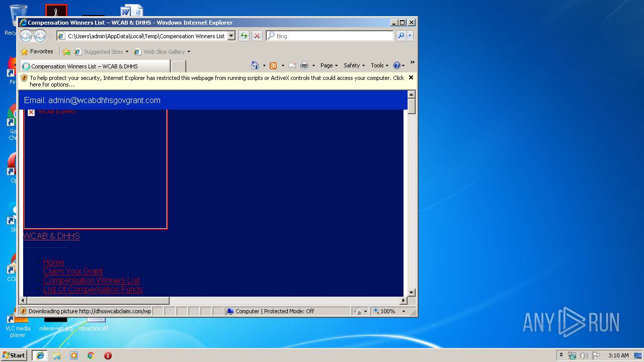The width and height of the screenshot is (644, 362).
Task: Click the Add to Favorites Bar icon
Action: 66,51
